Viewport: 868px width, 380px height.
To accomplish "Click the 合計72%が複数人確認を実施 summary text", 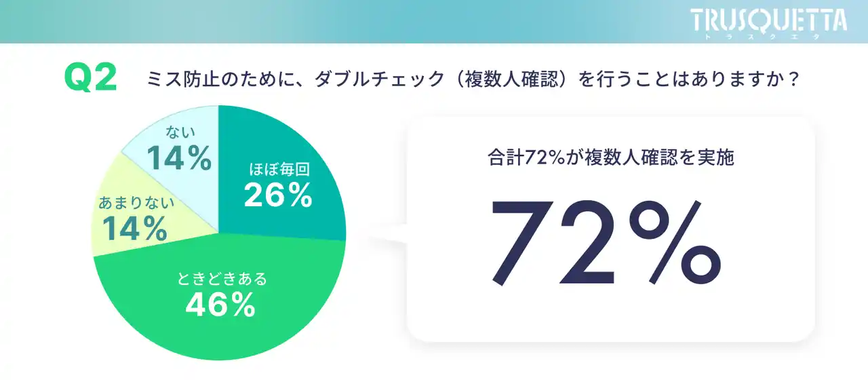I will pyautogui.click(x=611, y=158).
